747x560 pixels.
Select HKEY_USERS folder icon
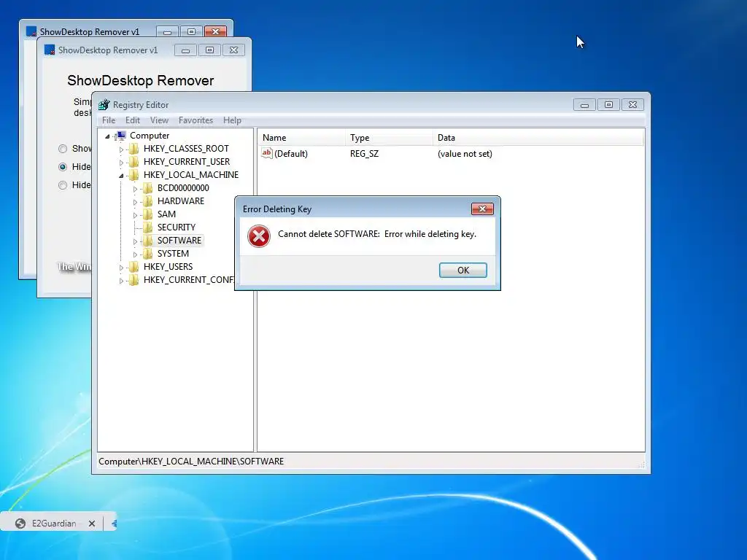[134, 267]
